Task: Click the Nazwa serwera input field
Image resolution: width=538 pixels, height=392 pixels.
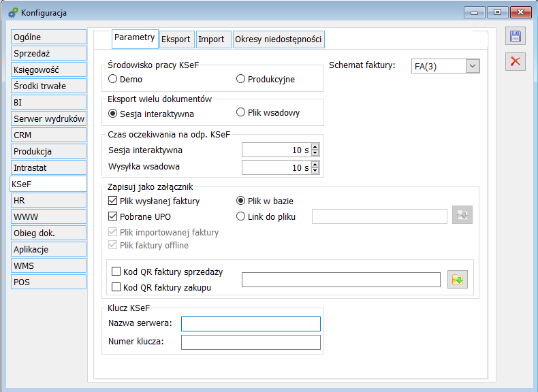Action: point(251,324)
